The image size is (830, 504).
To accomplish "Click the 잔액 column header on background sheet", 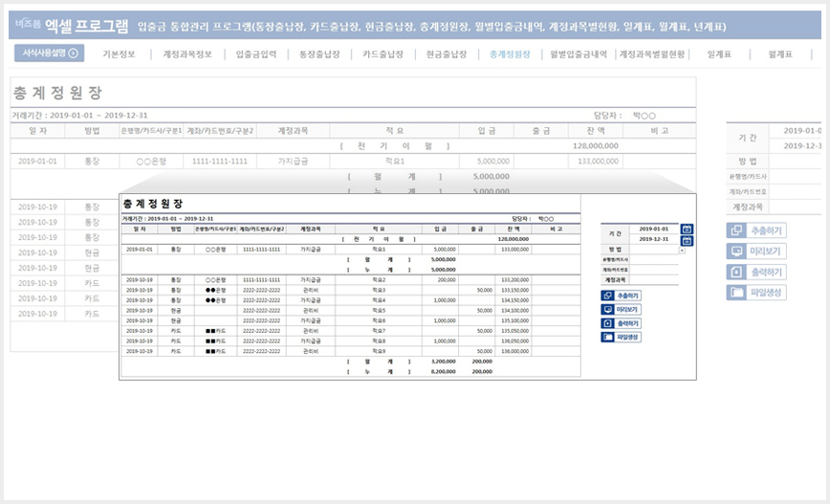I will 596,131.
